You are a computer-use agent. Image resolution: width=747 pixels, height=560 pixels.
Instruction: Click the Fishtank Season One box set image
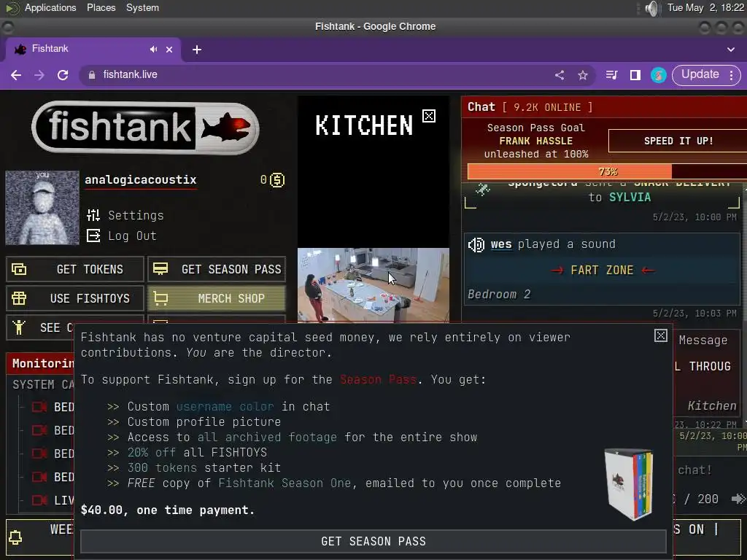[629, 484]
